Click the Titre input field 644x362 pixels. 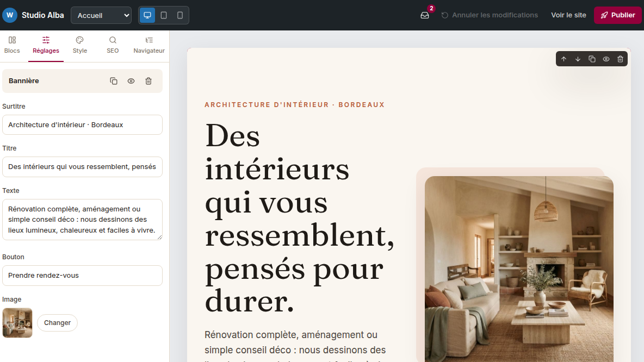tap(82, 167)
